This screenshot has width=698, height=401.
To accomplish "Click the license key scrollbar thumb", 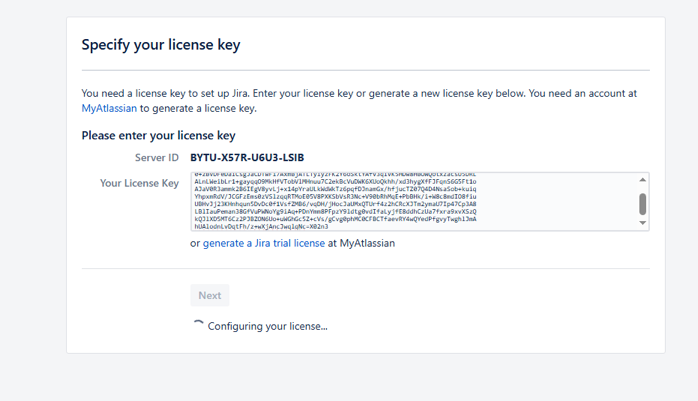I will tap(642, 204).
